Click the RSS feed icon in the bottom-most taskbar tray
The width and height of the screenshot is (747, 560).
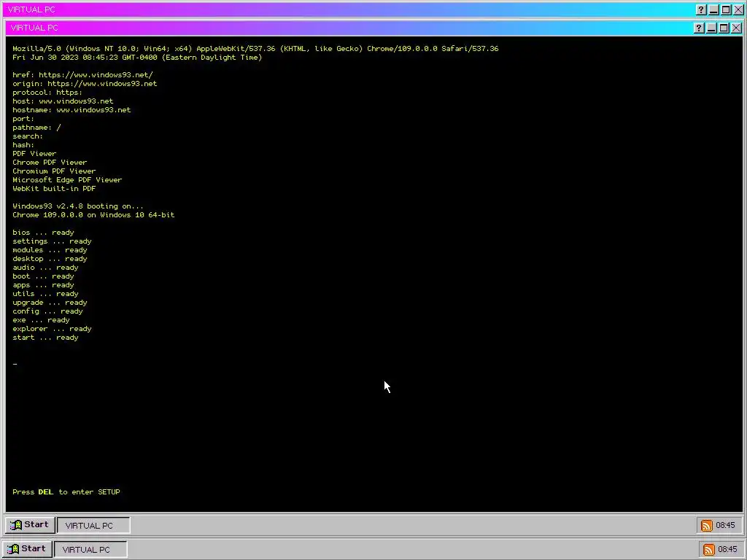(709, 549)
